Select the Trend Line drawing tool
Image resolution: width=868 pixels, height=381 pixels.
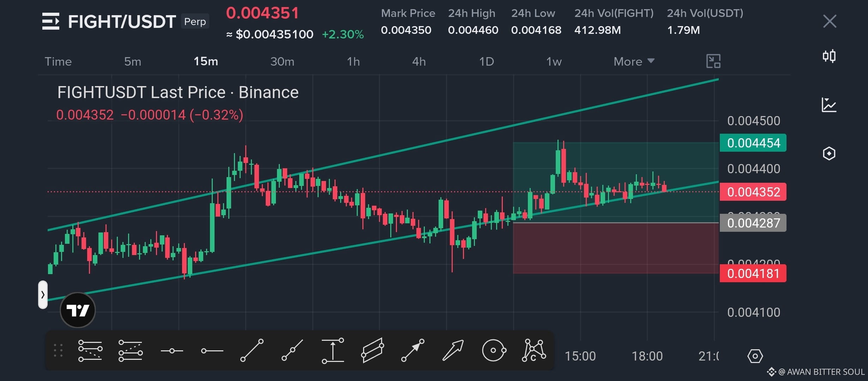(x=252, y=350)
